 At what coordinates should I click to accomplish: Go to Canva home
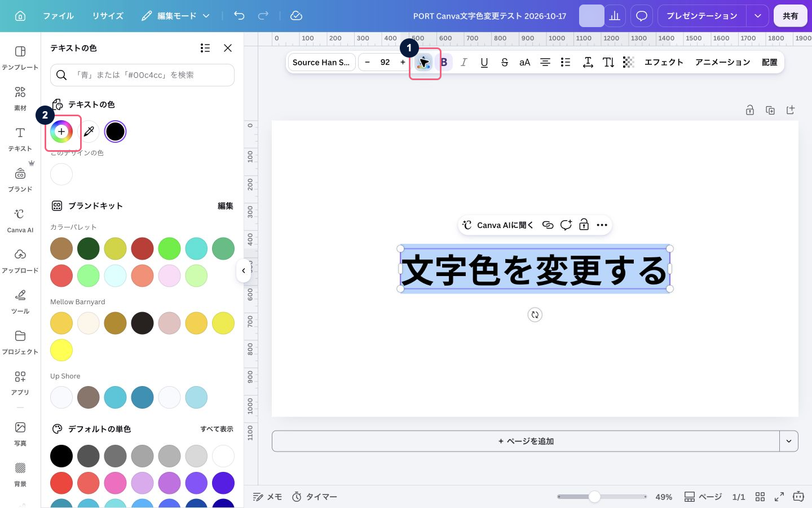[x=20, y=16]
